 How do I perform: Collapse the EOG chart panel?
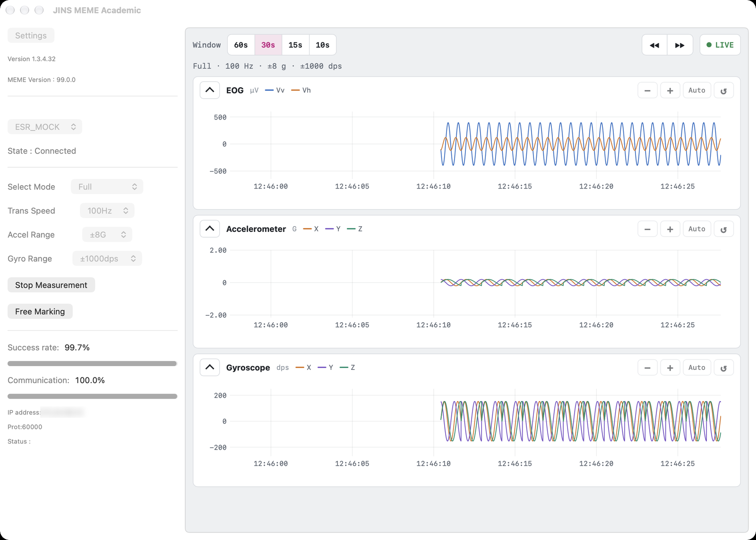point(210,90)
